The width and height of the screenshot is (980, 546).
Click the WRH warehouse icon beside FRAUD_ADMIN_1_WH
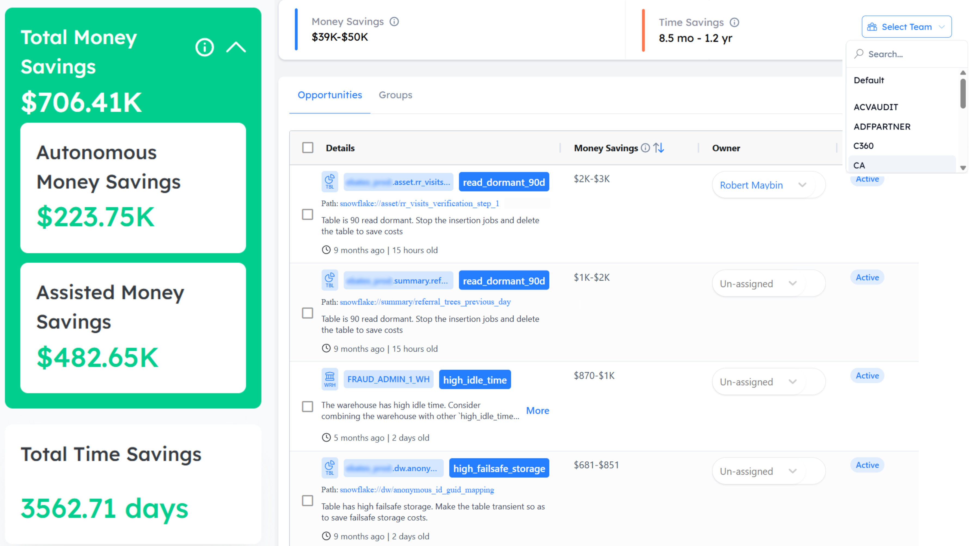coord(329,379)
